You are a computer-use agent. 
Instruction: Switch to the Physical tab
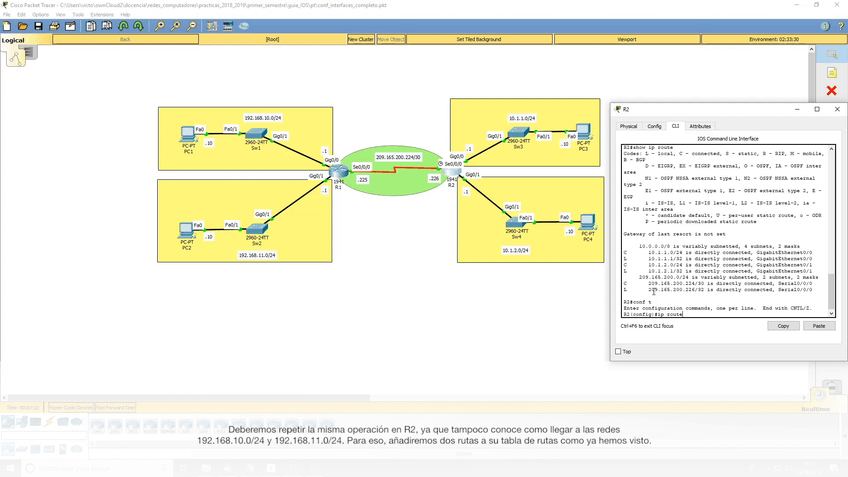(628, 126)
